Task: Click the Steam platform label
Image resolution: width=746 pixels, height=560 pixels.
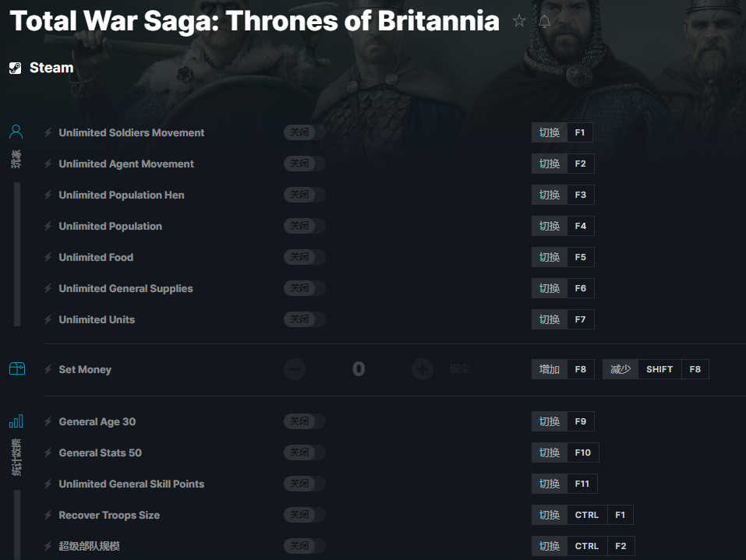Action: tap(51, 68)
